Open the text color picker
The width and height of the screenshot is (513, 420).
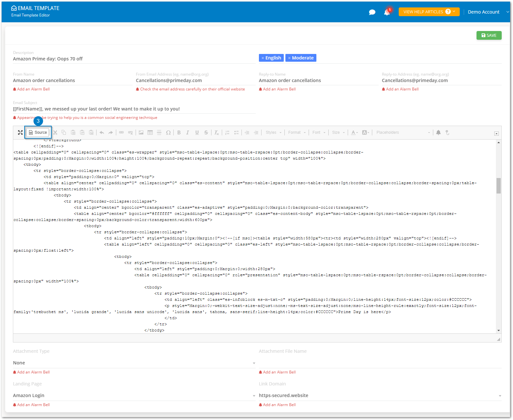(x=354, y=132)
